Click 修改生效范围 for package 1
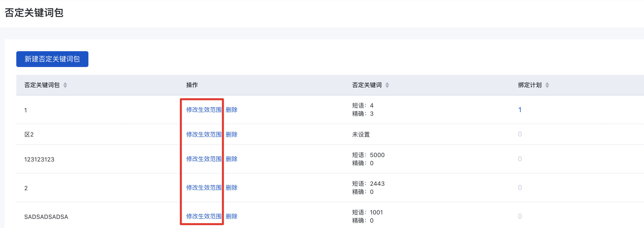 coord(204,110)
